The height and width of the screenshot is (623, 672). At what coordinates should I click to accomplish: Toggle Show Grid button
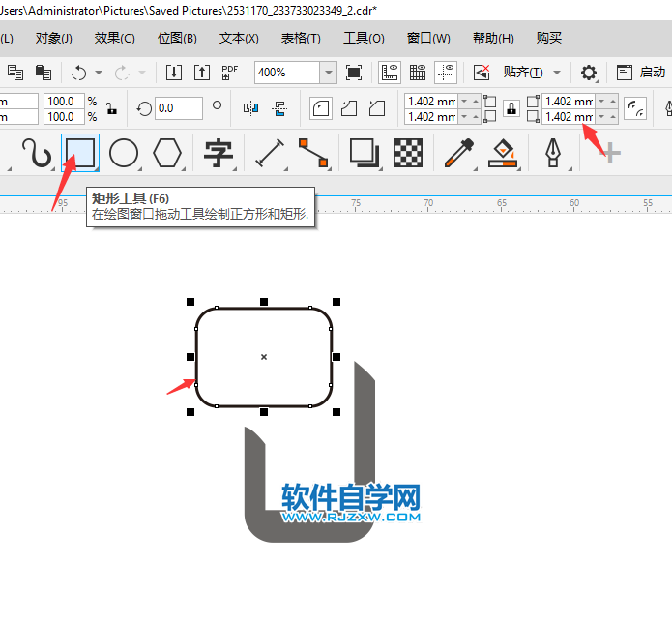point(418,73)
